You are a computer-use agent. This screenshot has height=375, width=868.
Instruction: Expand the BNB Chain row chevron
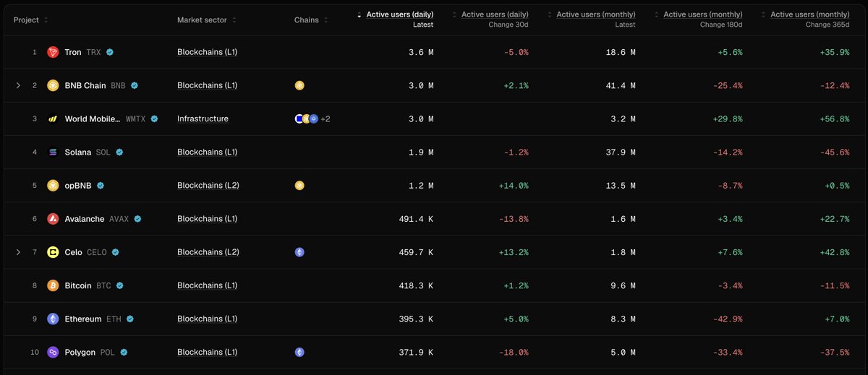pos(18,85)
